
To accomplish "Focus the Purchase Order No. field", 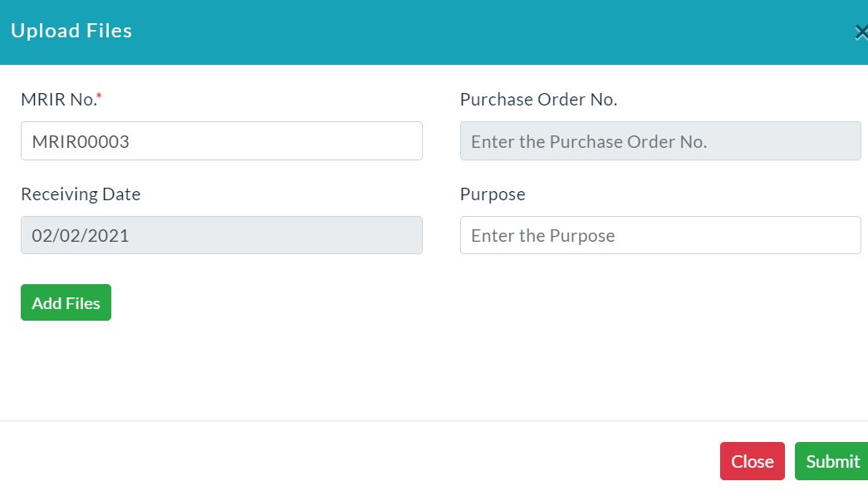I will pyautogui.click(x=660, y=141).
